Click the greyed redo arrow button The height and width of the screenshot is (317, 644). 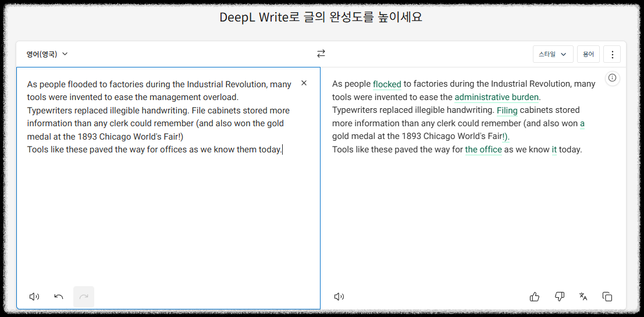84,297
